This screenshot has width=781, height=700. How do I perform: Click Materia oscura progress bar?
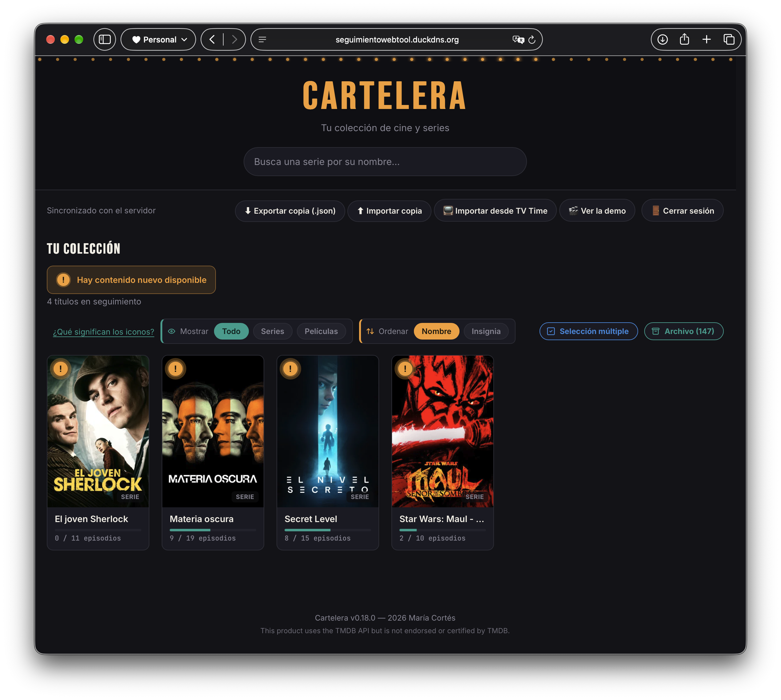tap(213, 530)
